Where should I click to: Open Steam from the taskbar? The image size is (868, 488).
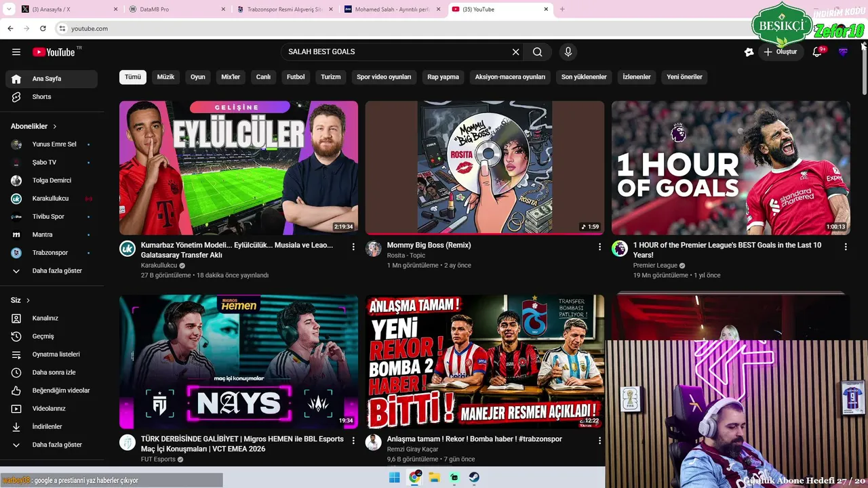475,478
